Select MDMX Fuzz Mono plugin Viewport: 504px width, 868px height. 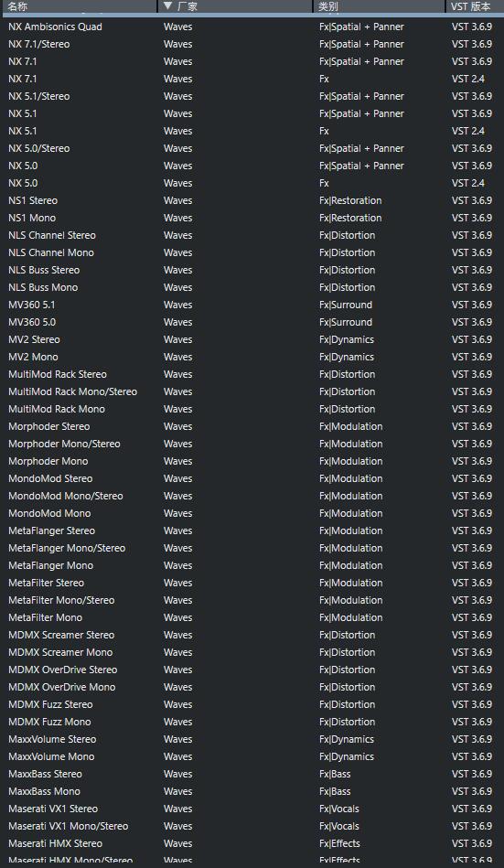click(x=252, y=722)
